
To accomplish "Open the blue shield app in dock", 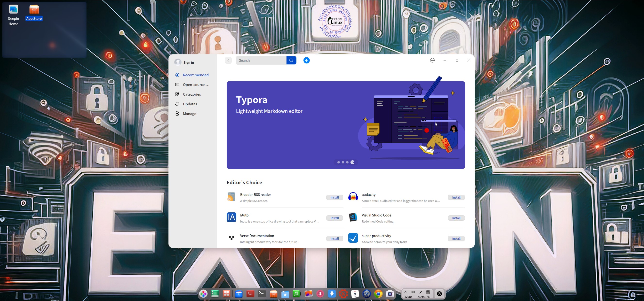I will tap(239, 294).
